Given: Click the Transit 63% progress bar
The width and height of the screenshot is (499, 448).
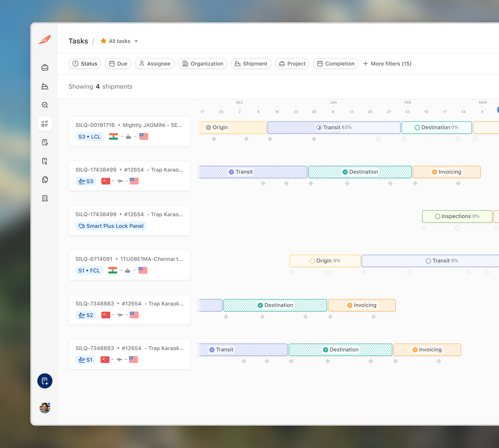Looking at the screenshot, I should (334, 128).
